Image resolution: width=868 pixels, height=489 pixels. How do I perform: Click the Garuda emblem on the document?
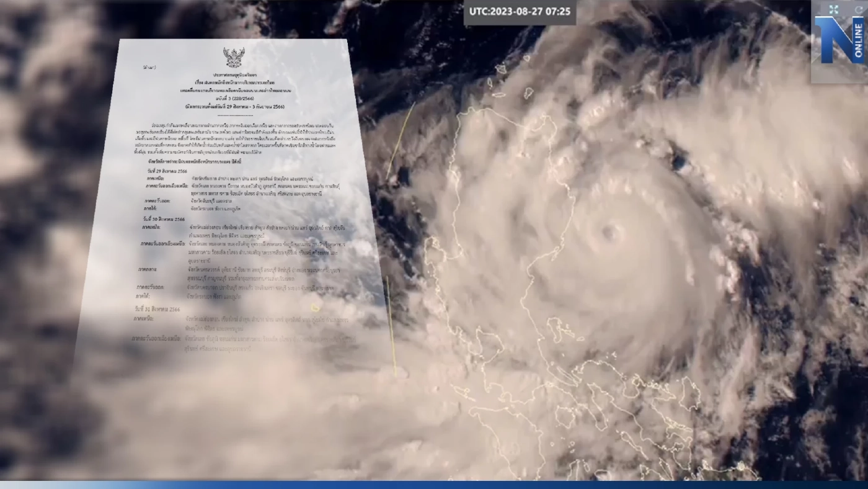point(234,57)
